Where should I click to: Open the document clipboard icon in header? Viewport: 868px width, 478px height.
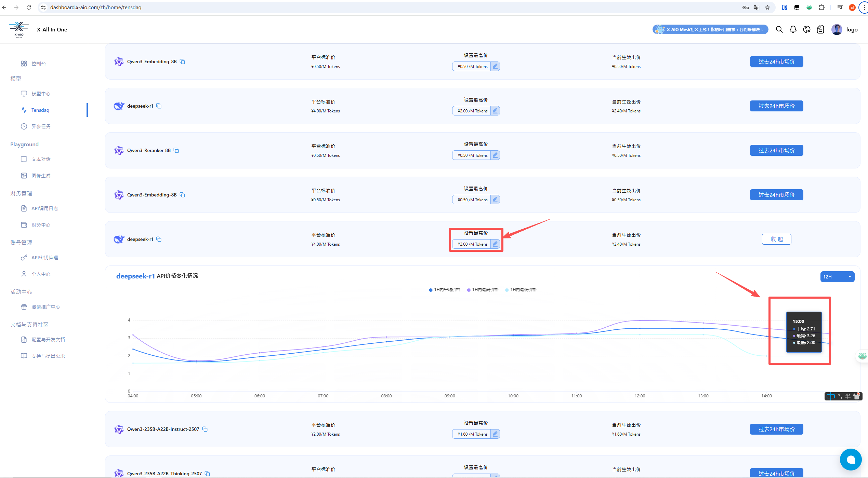[x=820, y=29]
